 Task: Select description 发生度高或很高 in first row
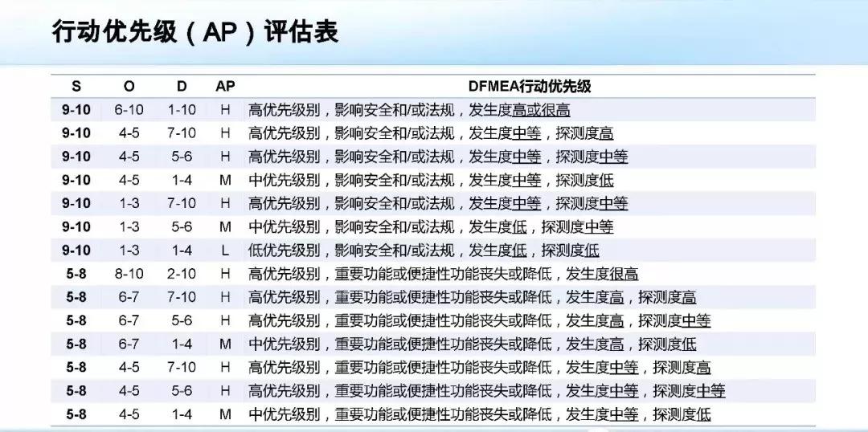[519, 110]
